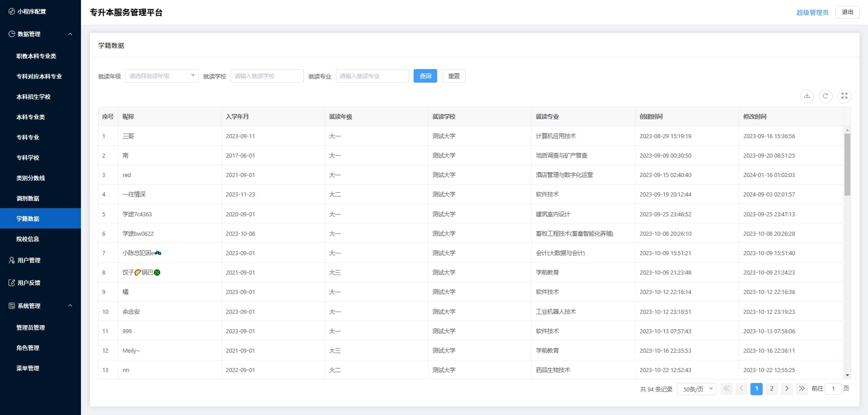Click major 工业机器人技术 cell

pos(556,312)
